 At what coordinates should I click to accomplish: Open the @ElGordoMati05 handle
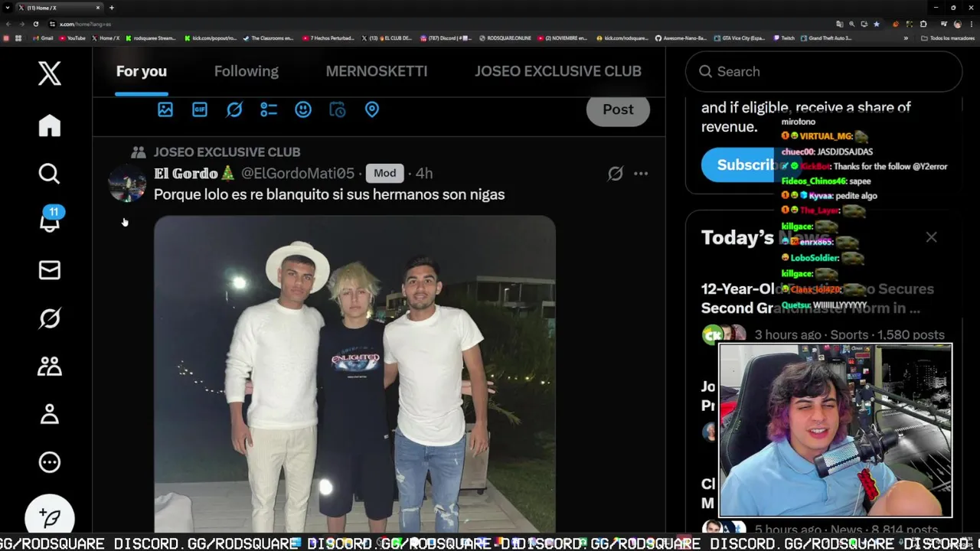pos(298,174)
